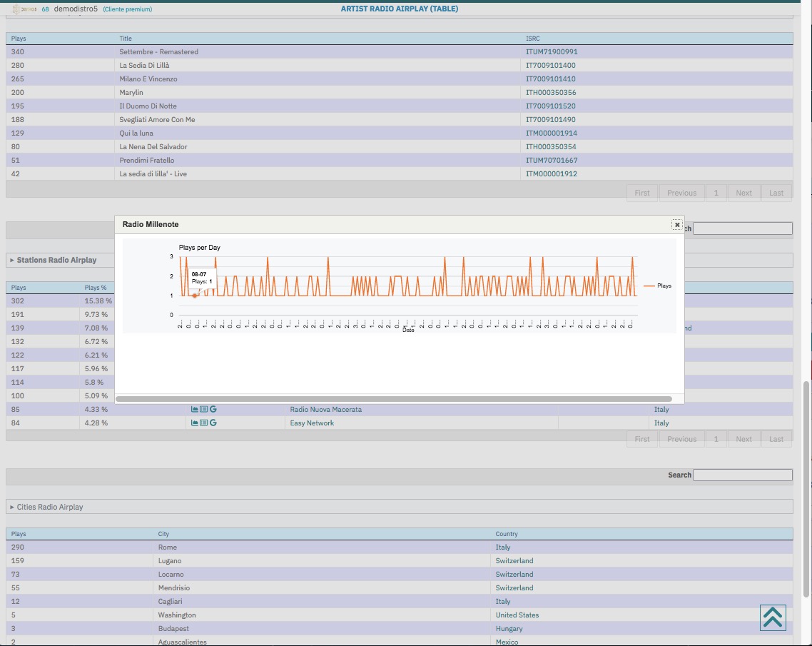The width and height of the screenshot is (812, 646).
Task: Sort by the Plays % column header
Action: click(x=96, y=288)
